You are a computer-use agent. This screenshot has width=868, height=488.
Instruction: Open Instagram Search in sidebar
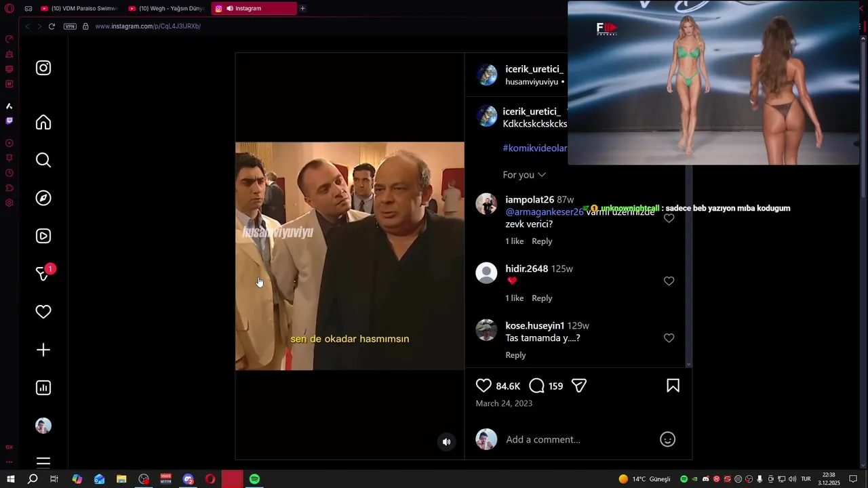43,160
